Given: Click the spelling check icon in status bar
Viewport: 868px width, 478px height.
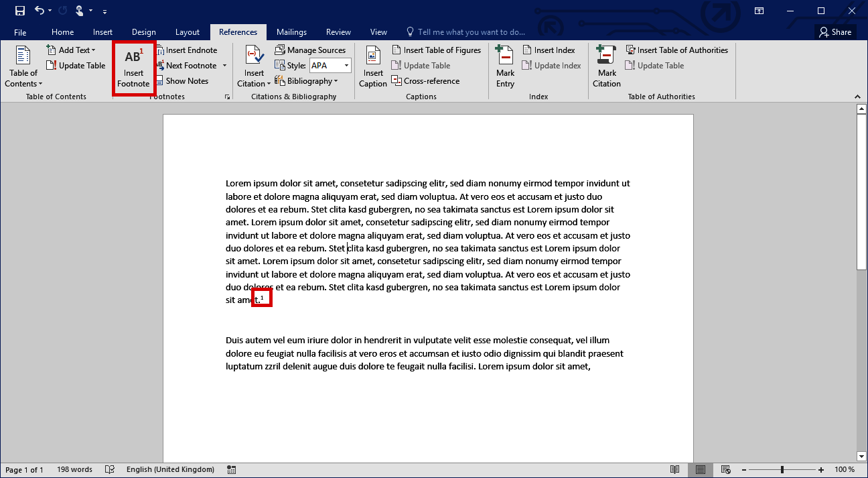Looking at the screenshot, I should [110, 469].
